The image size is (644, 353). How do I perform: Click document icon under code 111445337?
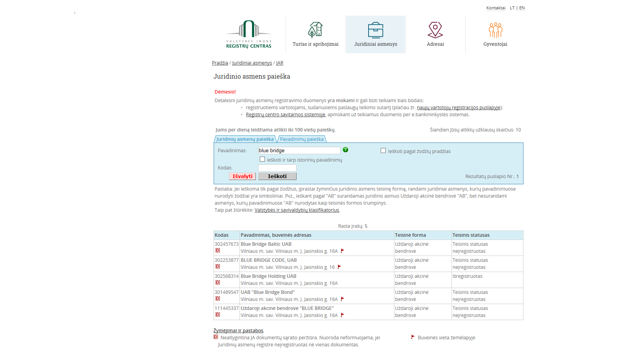tap(218, 315)
